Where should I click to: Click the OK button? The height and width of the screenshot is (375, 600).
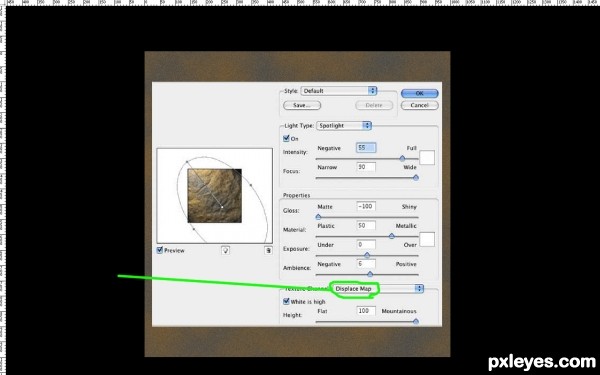(419, 93)
